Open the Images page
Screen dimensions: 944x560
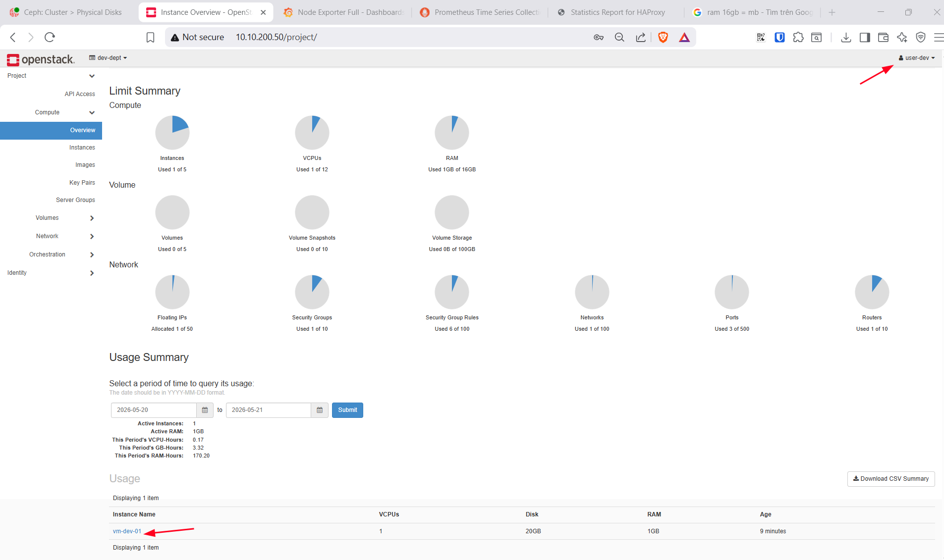pyautogui.click(x=85, y=165)
